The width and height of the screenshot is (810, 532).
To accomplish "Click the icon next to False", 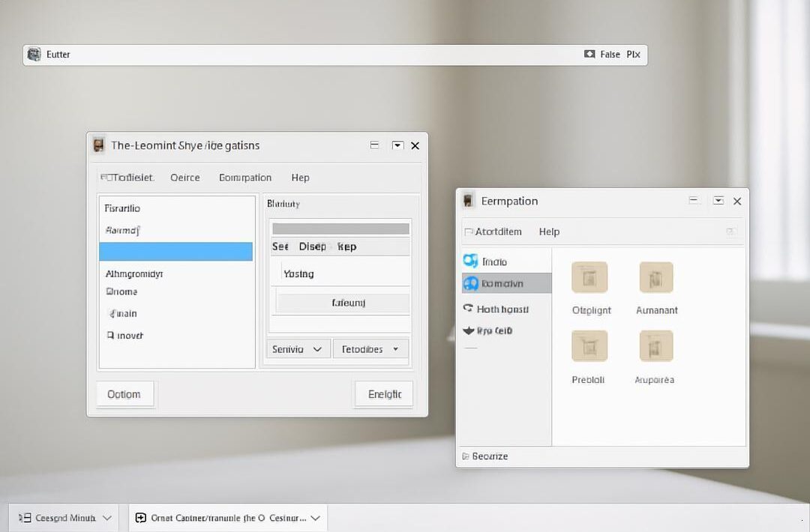I will (589, 54).
